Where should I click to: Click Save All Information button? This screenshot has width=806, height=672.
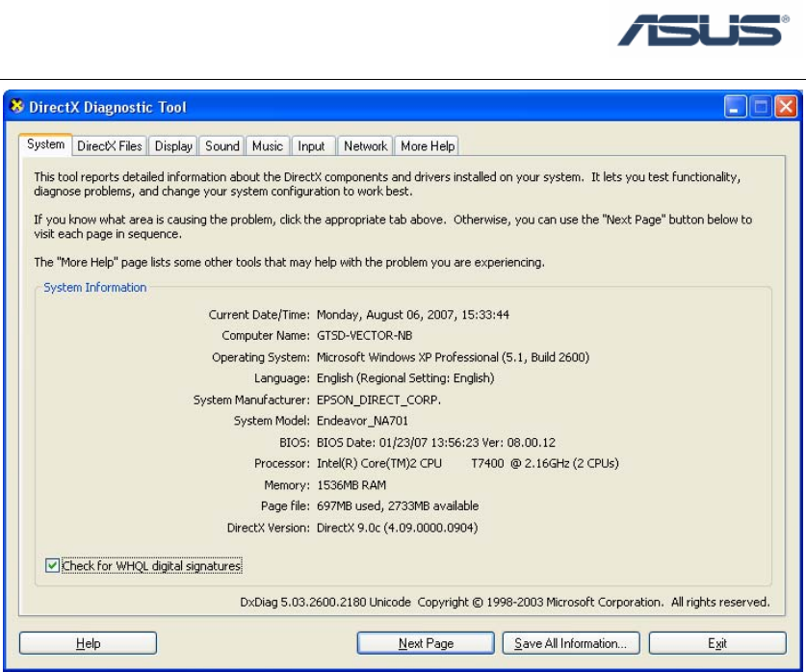pyautogui.click(x=571, y=643)
